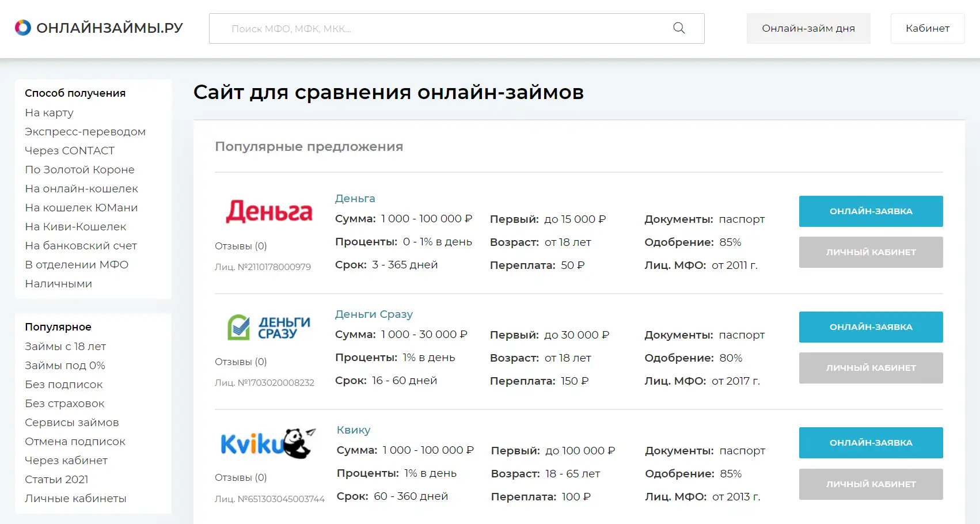
Task: Click Срок 60 - 360 дней value
Action: click(392, 496)
